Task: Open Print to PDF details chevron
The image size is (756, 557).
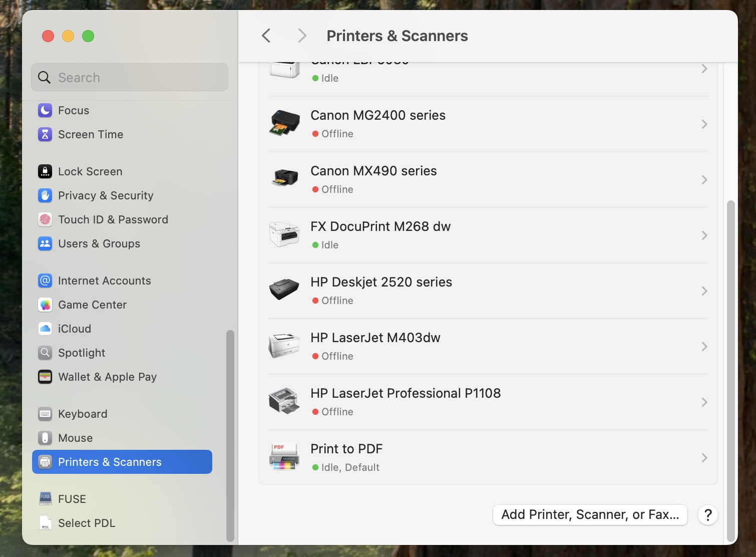Action: (704, 458)
